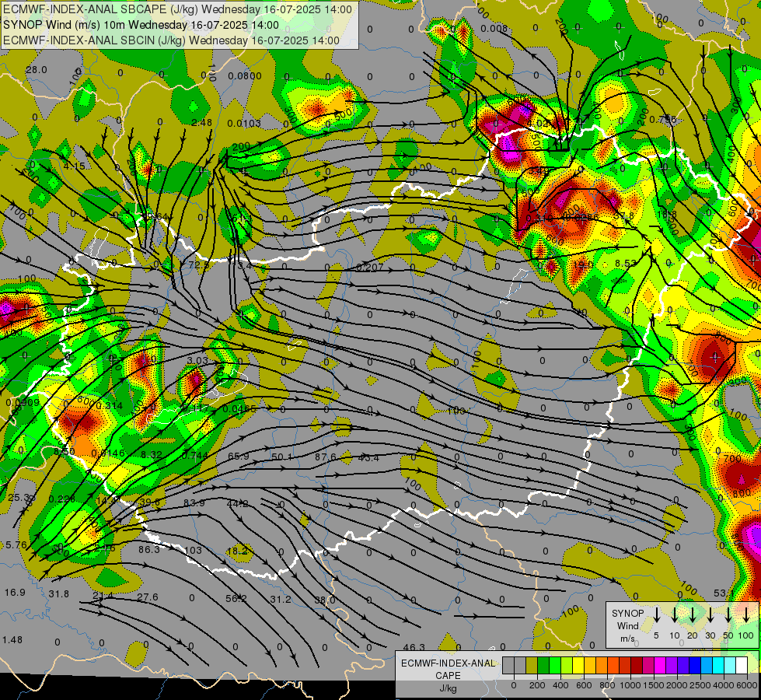Click the map value 87.6

[325, 457]
